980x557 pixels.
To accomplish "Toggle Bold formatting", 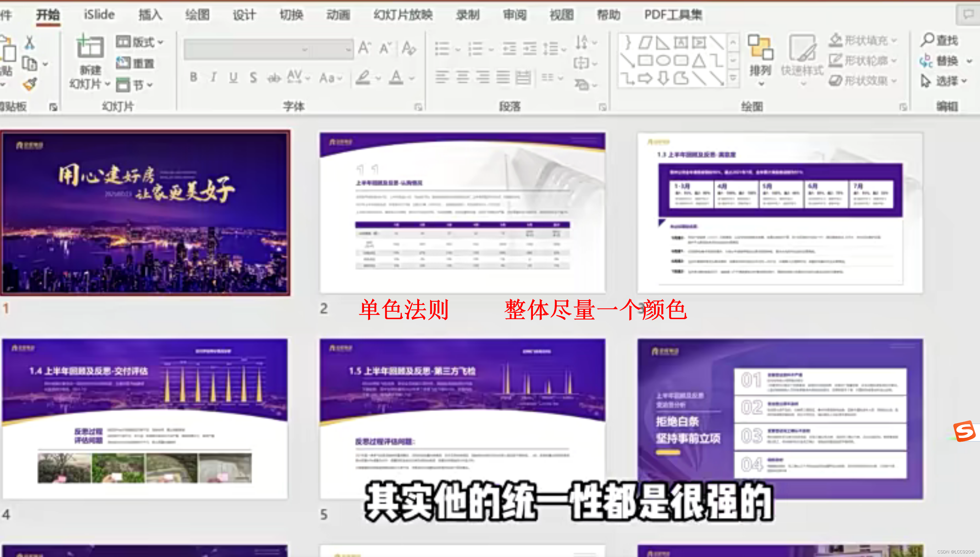I will pos(194,78).
